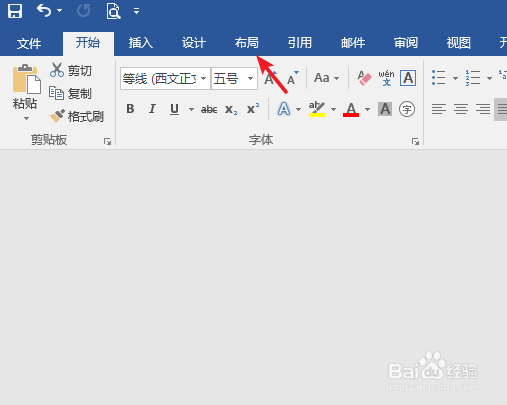Open the Aa change case dropdown
The height and width of the screenshot is (405, 507).
pyautogui.click(x=326, y=78)
